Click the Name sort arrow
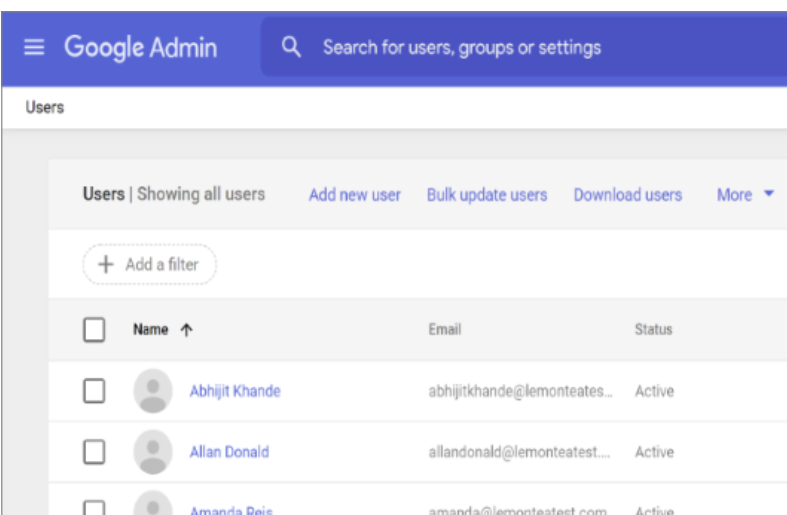The height and width of the screenshot is (515, 787). coord(187,330)
